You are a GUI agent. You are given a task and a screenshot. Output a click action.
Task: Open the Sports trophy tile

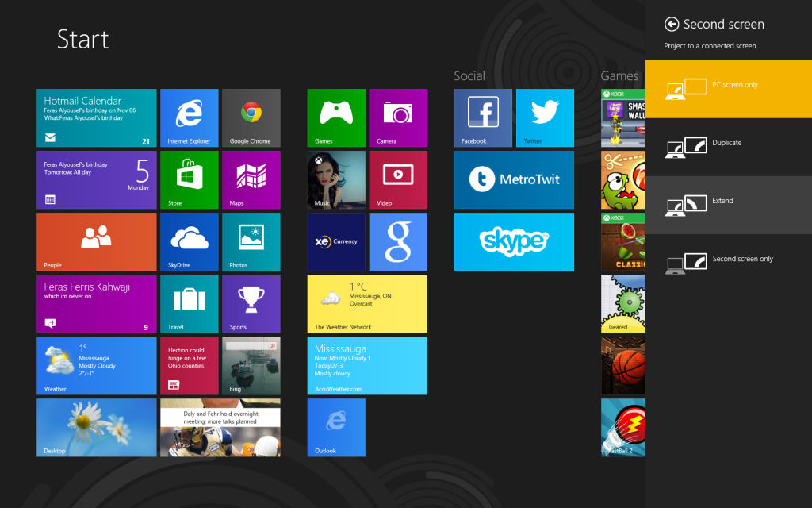click(251, 304)
